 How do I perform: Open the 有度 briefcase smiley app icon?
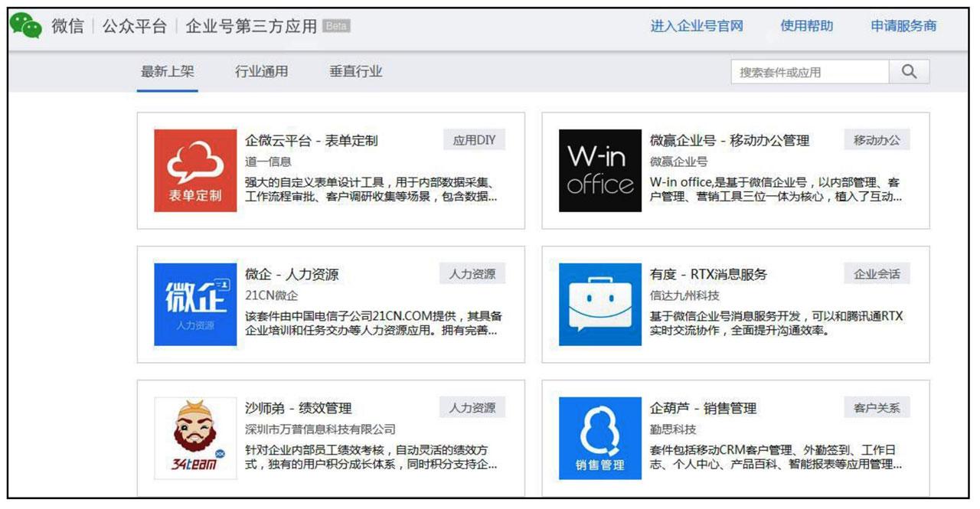(600, 305)
